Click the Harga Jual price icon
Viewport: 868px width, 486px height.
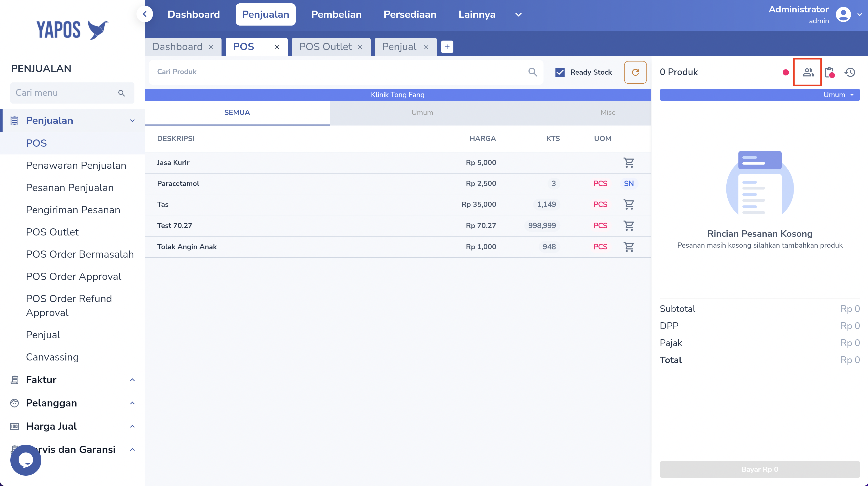(x=14, y=426)
